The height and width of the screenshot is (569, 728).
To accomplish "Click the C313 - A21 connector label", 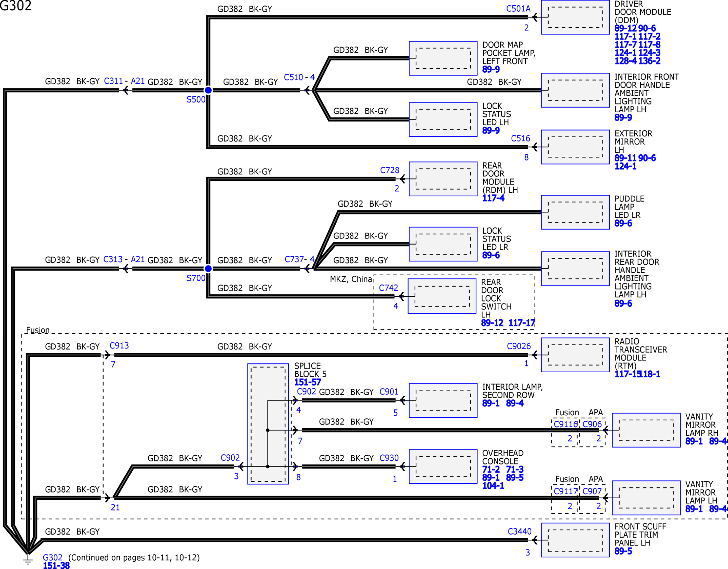I will click(124, 260).
